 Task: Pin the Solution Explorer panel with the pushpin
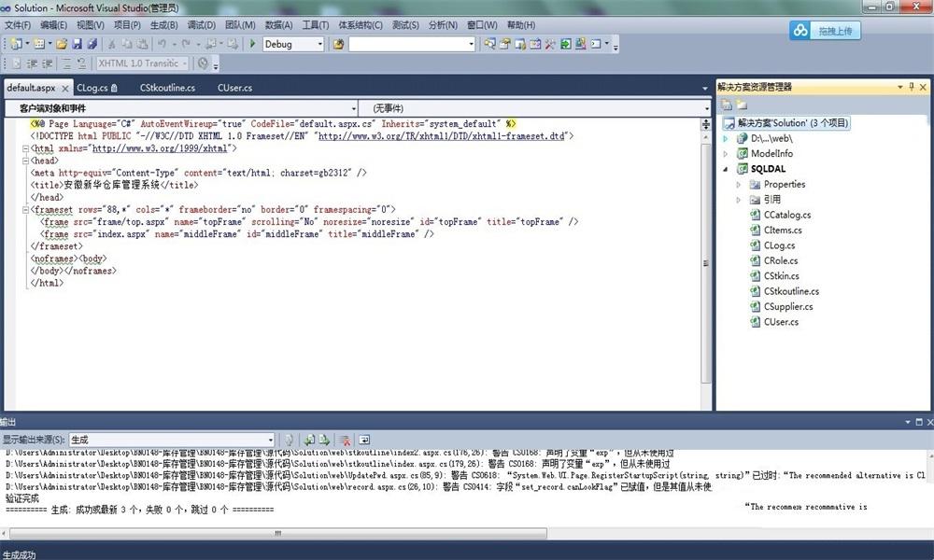(912, 87)
